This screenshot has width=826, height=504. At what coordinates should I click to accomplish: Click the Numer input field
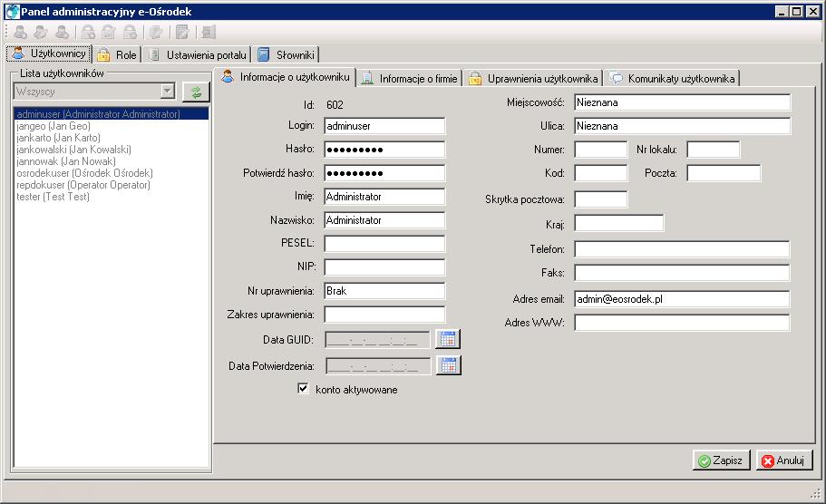click(x=601, y=150)
